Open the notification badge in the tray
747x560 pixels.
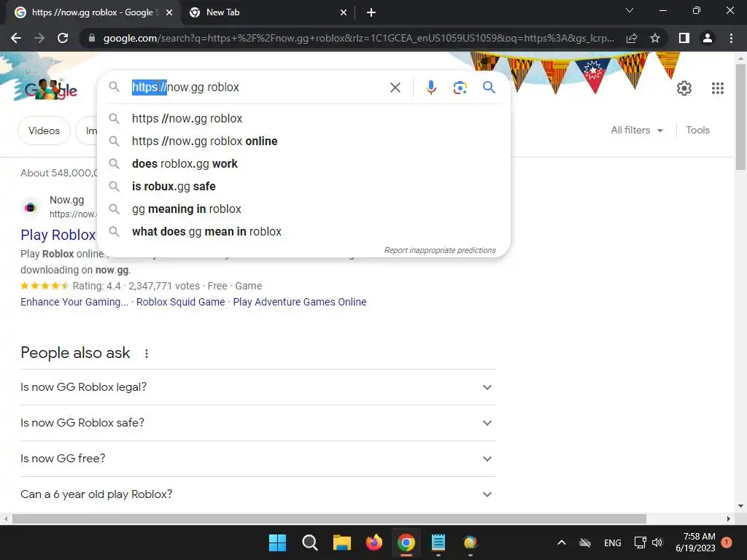tap(727, 542)
